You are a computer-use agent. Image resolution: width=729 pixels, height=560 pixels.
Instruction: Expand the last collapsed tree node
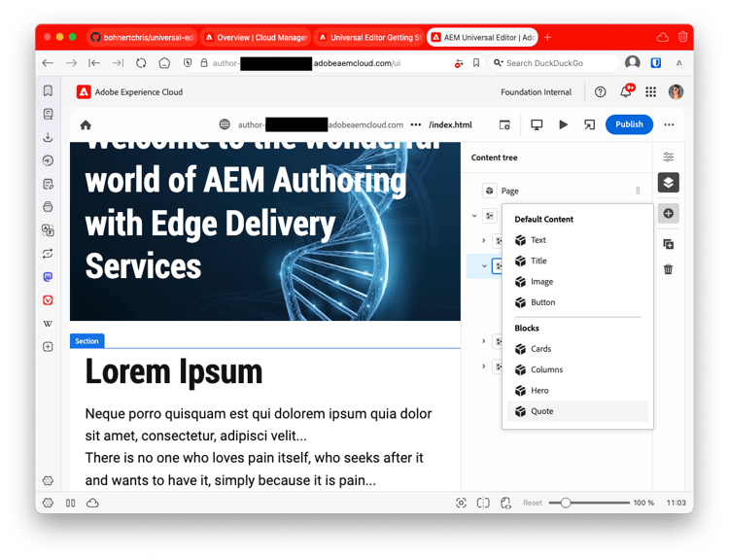click(483, 367)
